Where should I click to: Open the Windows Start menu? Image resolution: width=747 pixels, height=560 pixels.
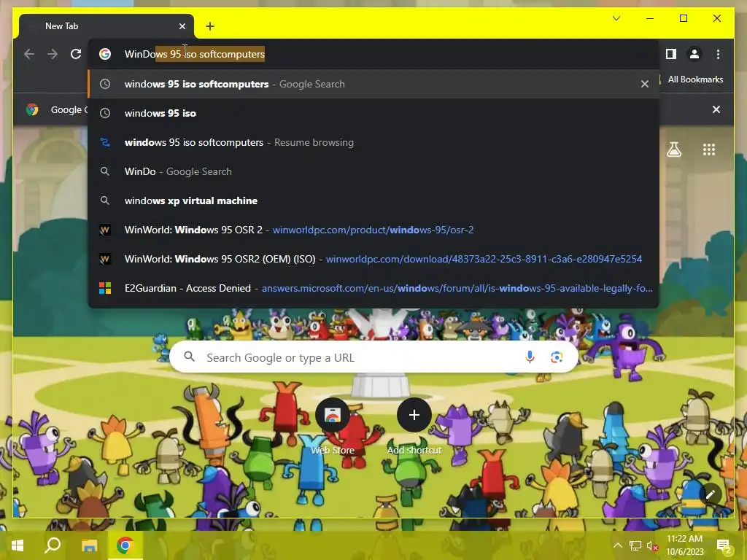tap(18, 545)
